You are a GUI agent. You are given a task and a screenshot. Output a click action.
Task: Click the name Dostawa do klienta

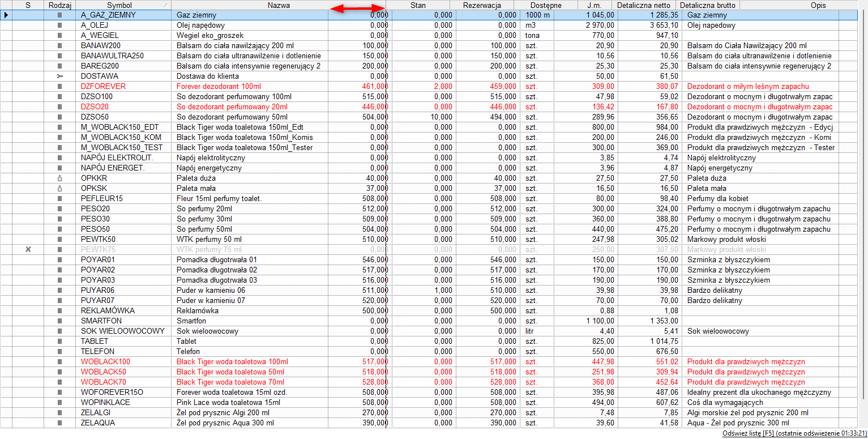(208, 76)
